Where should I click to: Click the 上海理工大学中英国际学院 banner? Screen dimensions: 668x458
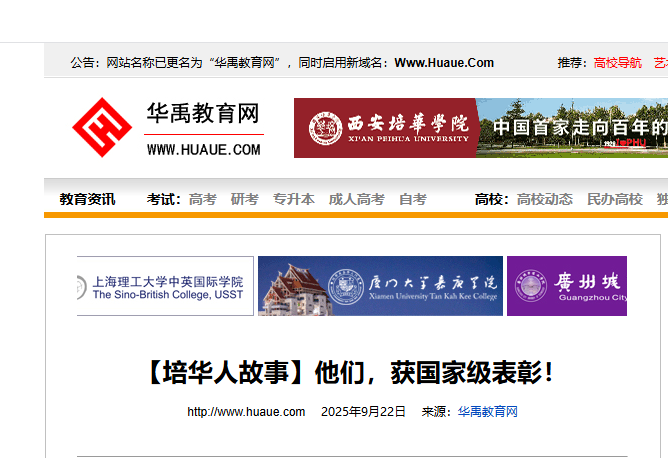[166, 287]
